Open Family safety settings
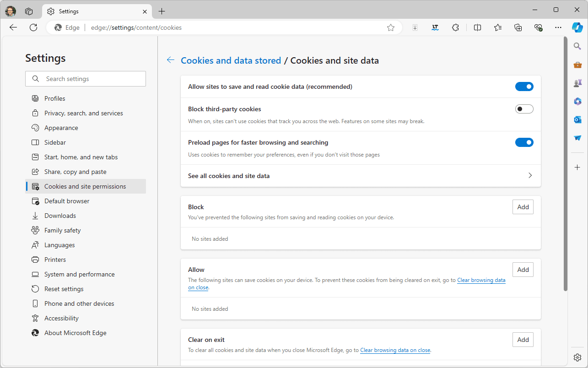The height and width of the screenshot is (368, 588). [x=86, y=230]
